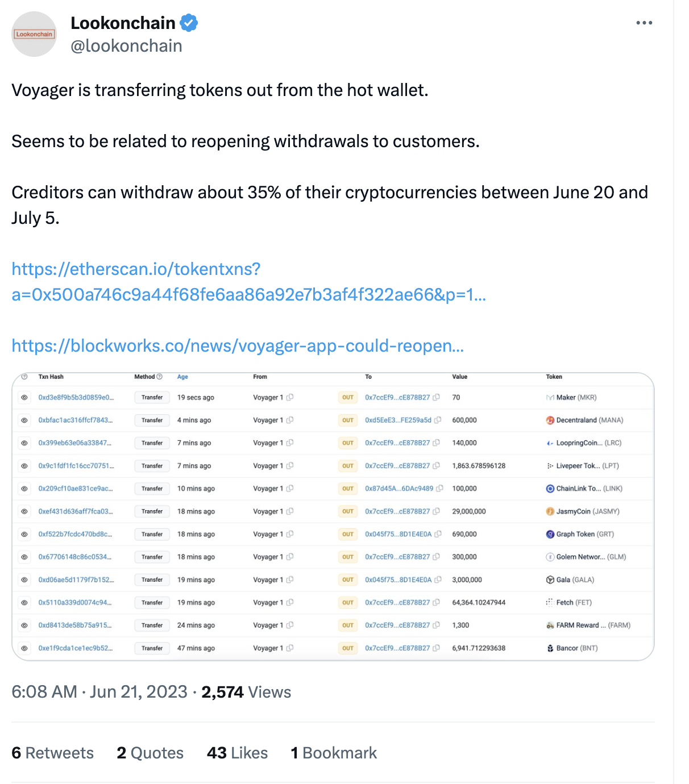Open transaction 0xd3e8f9b5b3d0859e0

point(74,398)
